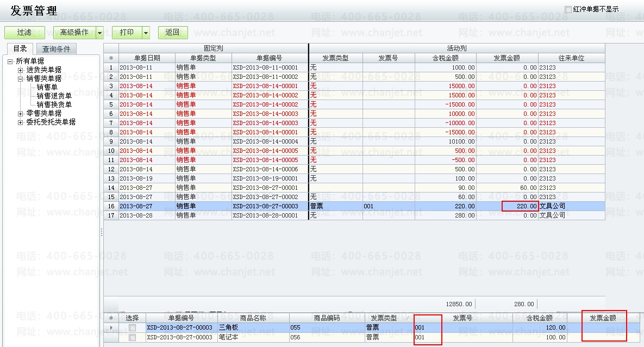Click the 过滤 button
644x347 pixels.
[x=24, y=33]
